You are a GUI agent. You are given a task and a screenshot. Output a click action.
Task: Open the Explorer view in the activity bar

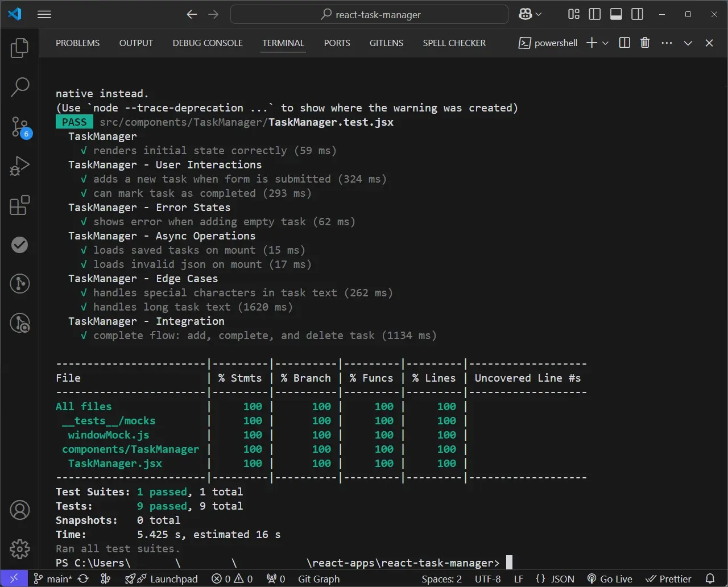(19, 48)
